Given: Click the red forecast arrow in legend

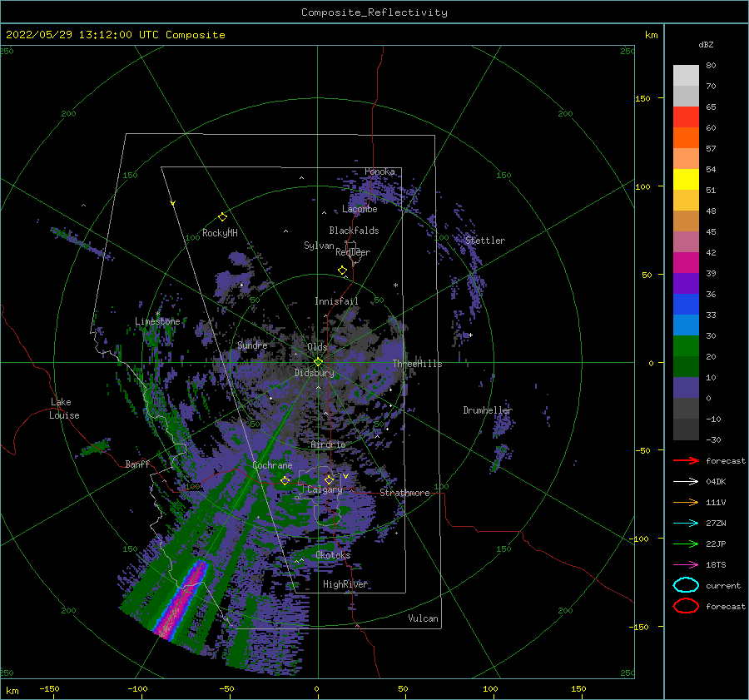Looking at the screenshot, I should coord(686,460).
